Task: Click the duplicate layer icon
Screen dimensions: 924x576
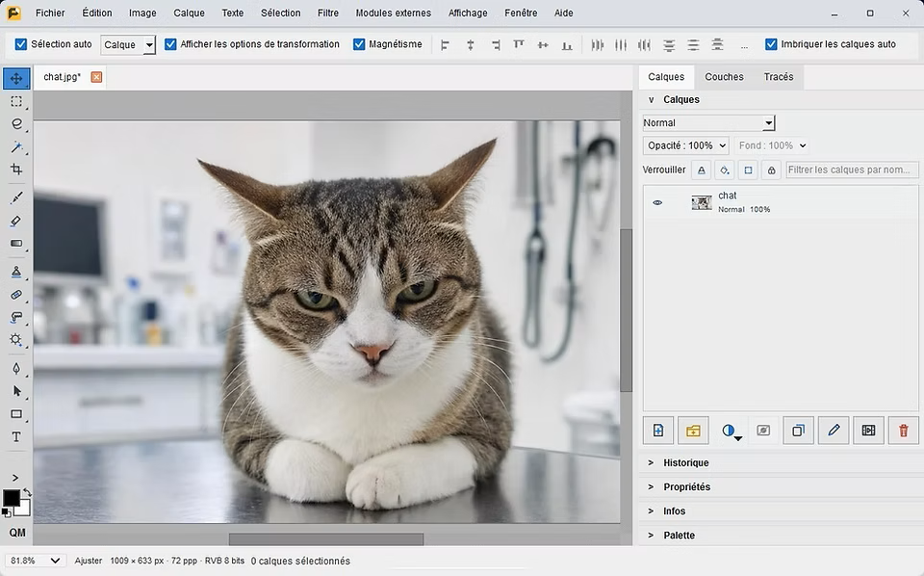Action: (x=799, y=431)
